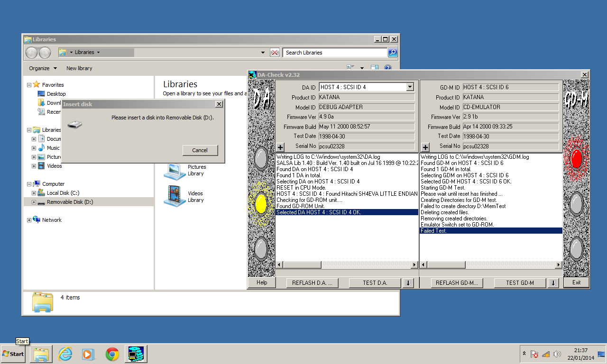Viewport: 607px width, 364px height.
Task: Cancel the Insert disk dialog
Action: pos(200,150)
